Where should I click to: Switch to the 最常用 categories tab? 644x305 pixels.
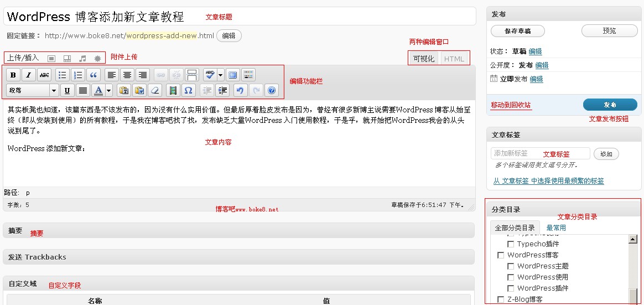[556, 228]
